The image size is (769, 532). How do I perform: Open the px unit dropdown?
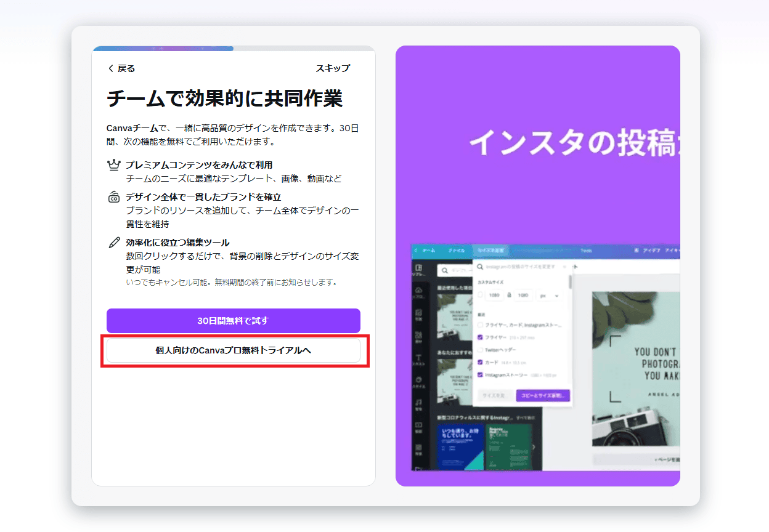pyautogui.click(x=550, y=296)
